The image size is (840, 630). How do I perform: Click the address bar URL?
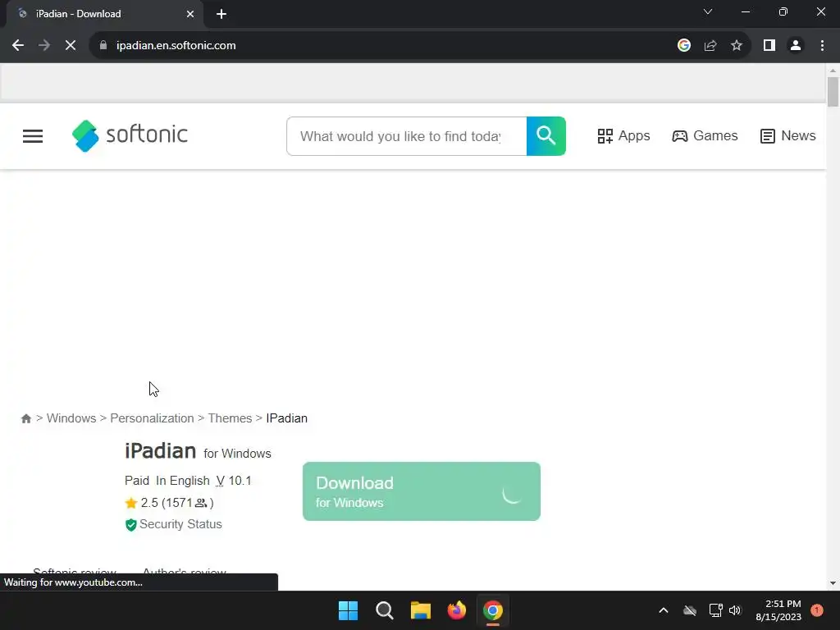176,46
